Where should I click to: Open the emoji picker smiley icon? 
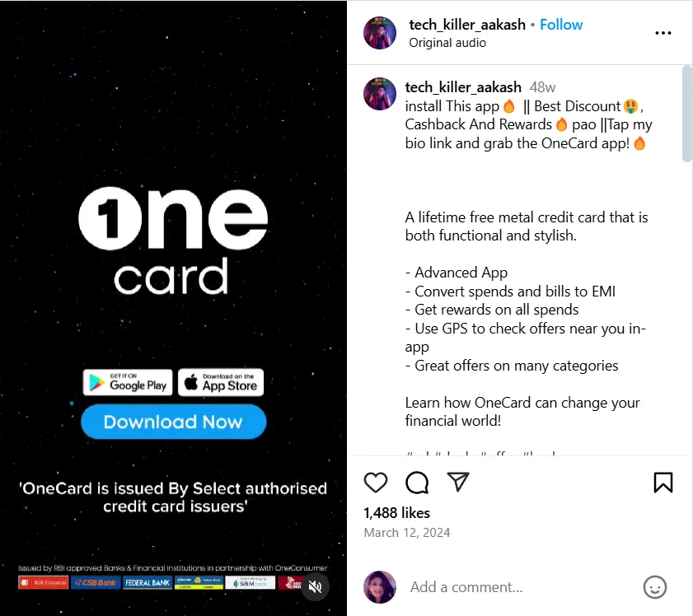click(654, 587)
